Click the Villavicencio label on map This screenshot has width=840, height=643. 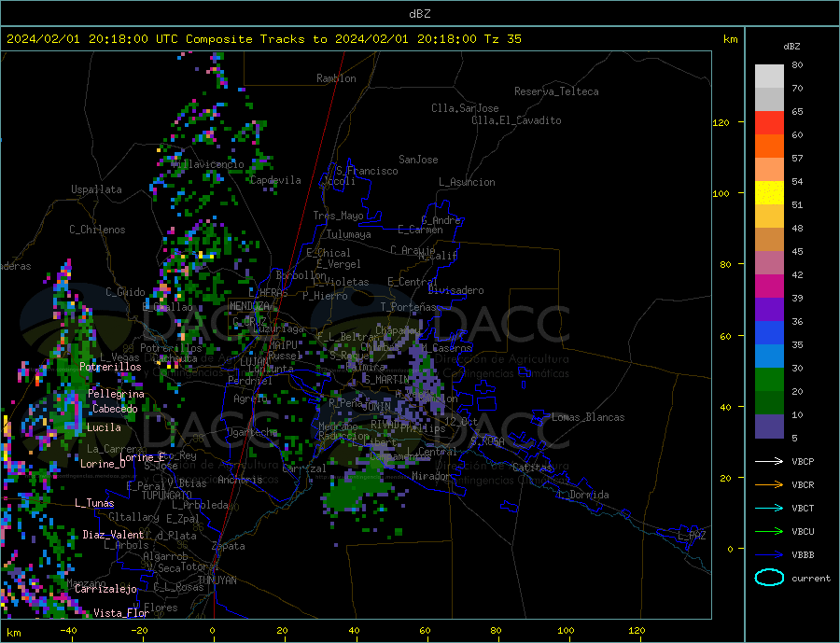(x=208, y=164)
